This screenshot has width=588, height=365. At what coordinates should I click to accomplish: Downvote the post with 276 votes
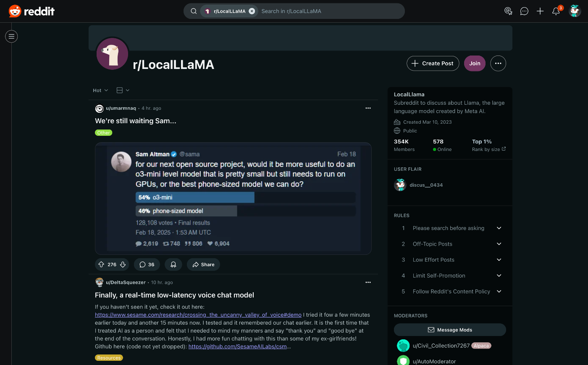[x=123, y=264]
